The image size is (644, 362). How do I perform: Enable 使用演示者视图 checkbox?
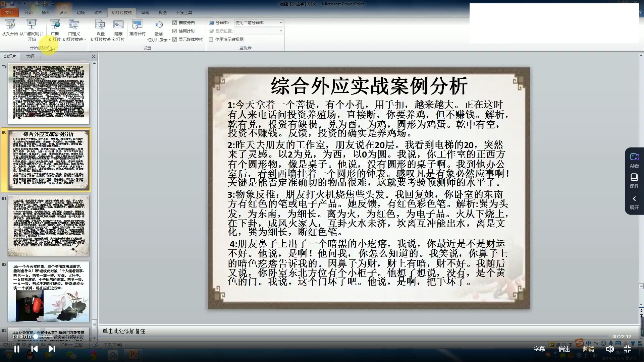(x=211, y=39)
